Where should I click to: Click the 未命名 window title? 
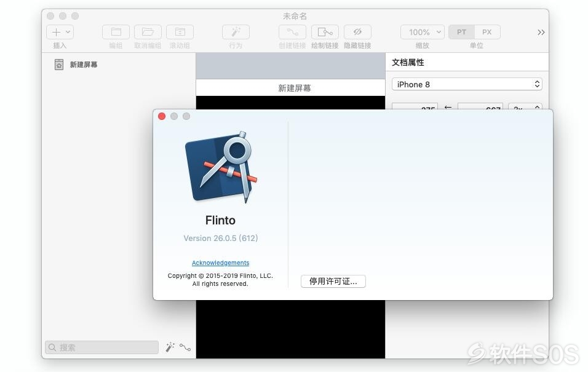pyautogui.click(x=295, y=16)
